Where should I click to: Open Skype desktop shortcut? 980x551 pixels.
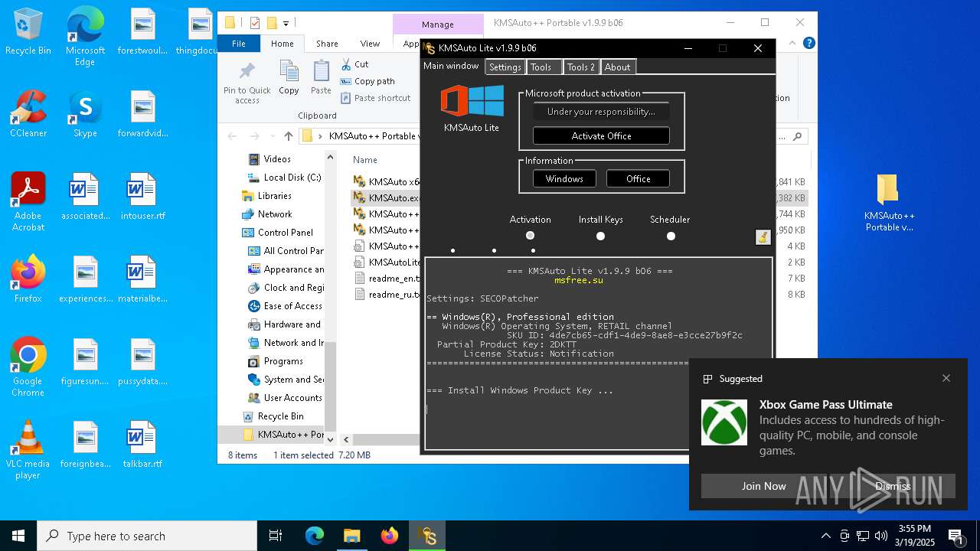pyautogui.click(x=85, y=114)
